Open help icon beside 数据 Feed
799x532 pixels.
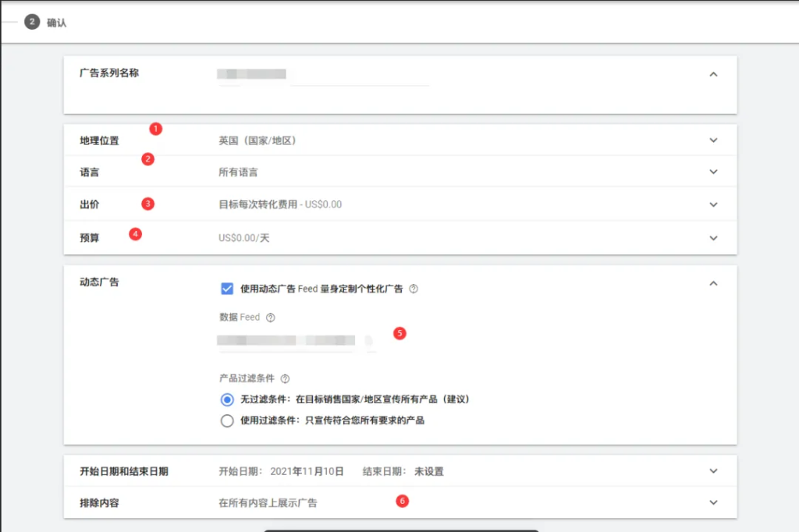[271, 317]
